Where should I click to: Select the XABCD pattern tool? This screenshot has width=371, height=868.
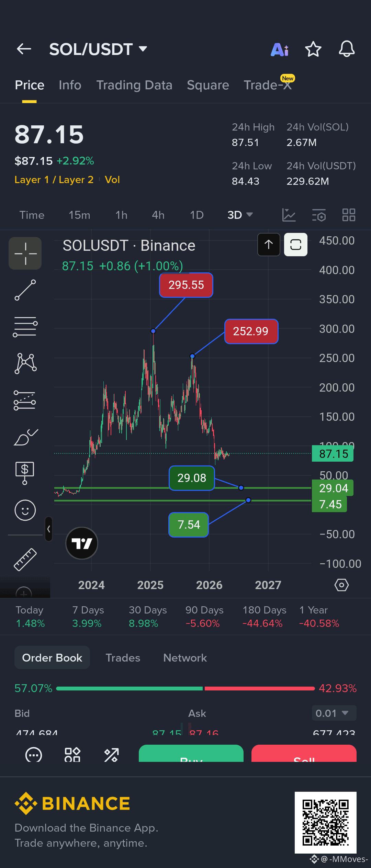coord(25,363)
